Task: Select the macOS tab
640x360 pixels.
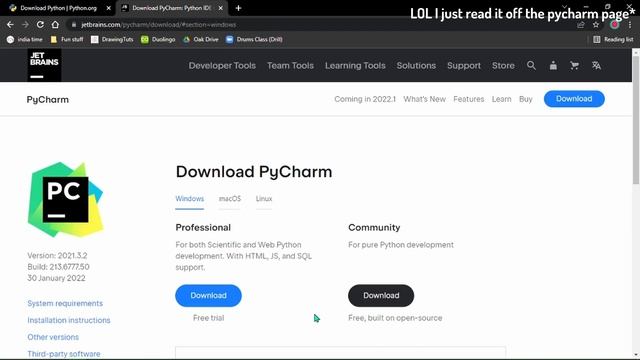Action: (230, 199)
